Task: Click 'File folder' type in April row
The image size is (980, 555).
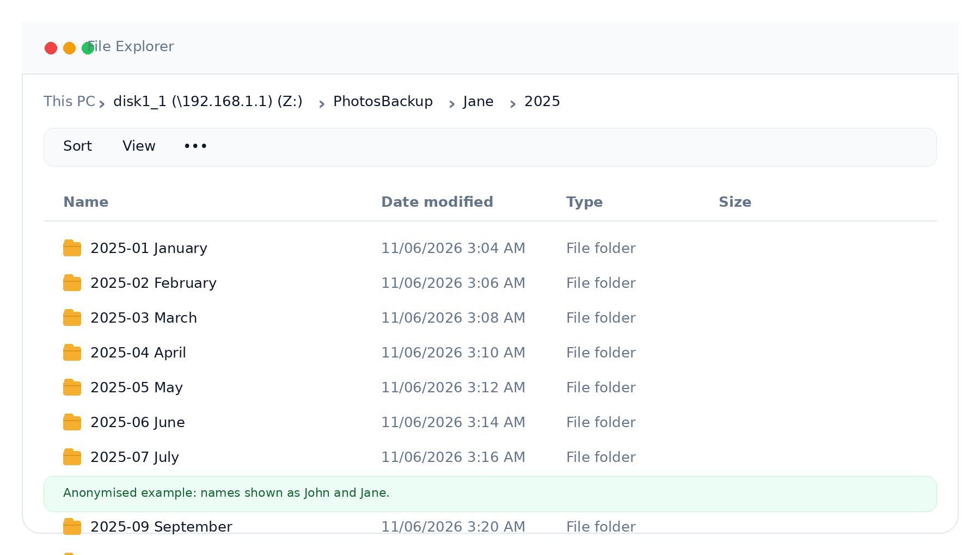Action: point(601,353)
